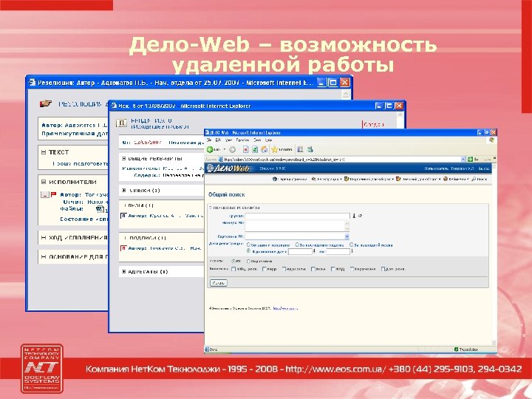Click the Поиск link in the Дело-Web navigation
The image size is (532, 399).
[479, 179]
